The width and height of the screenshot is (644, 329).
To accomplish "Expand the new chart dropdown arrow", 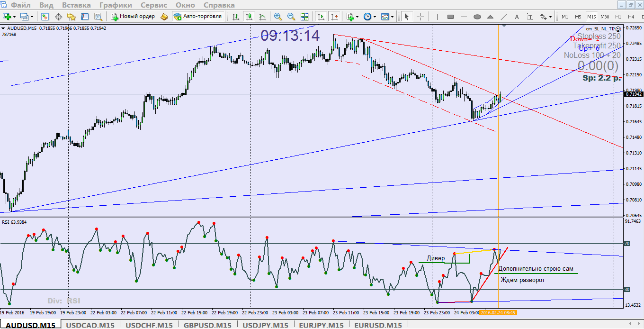I will coord(15,17).
